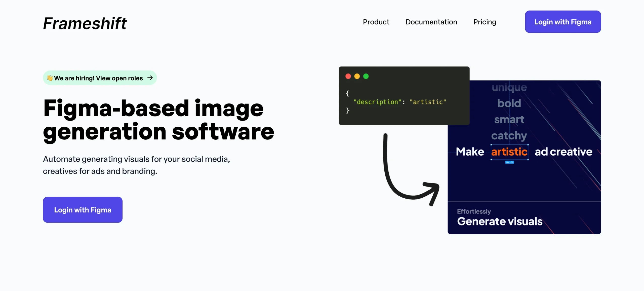The width and height of the screenshot is (644, 291).
Task: Click the Effortlessly label in the preview
Action: click(474, 211)
